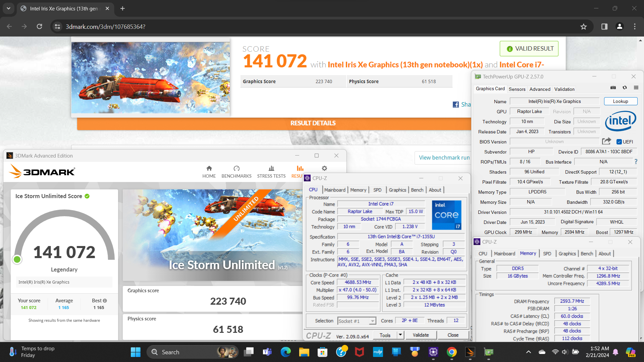Click the GPU-Z refresh icon
644x362 pixels.
pyautogui.click(x=625, y=87)
